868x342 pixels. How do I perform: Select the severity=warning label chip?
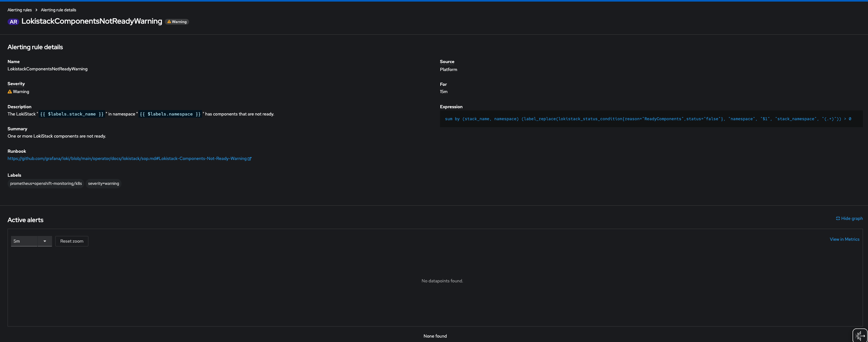click(104, 184)
